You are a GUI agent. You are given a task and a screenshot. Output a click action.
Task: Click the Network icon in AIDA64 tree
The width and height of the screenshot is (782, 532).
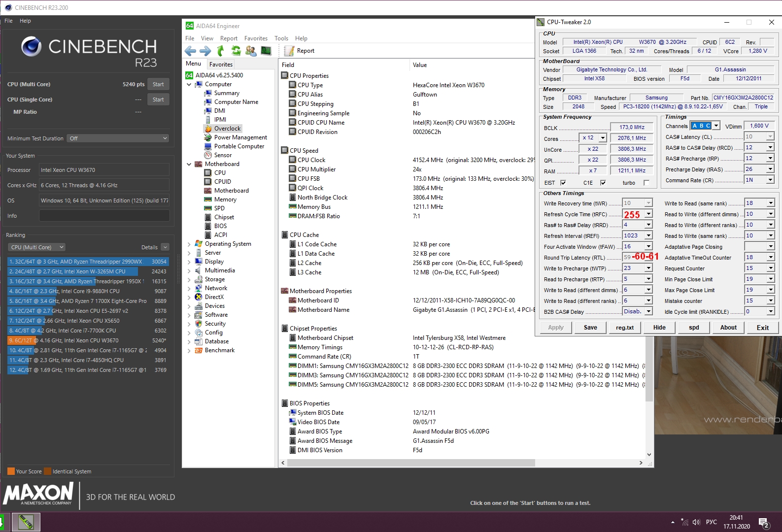pos(199,288)
